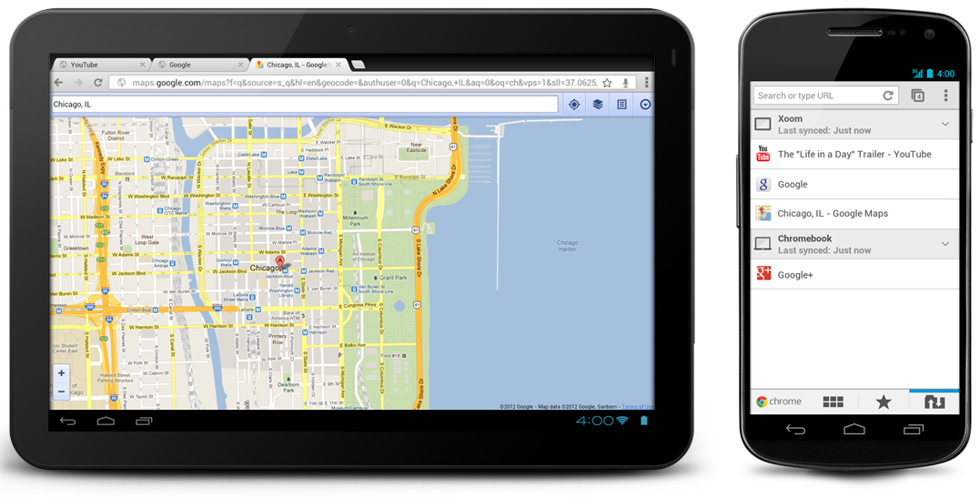
Task: Start voice search with microphone icon
Action: point(626,83)
